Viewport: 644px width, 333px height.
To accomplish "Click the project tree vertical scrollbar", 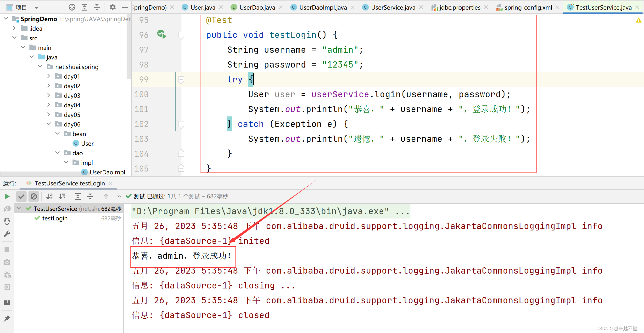I will (x=129, y=46).
